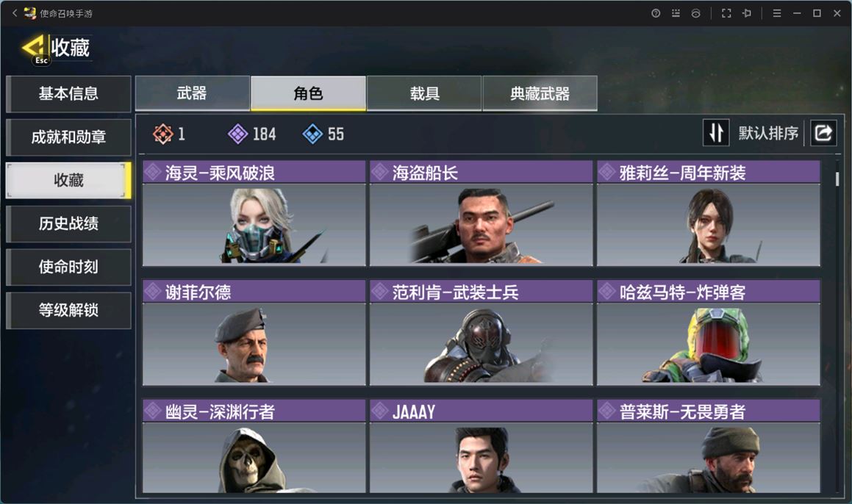Open the 默认排序 sort dropdown
The width and height of the screenshot is (852, 504).
(768, 133)
